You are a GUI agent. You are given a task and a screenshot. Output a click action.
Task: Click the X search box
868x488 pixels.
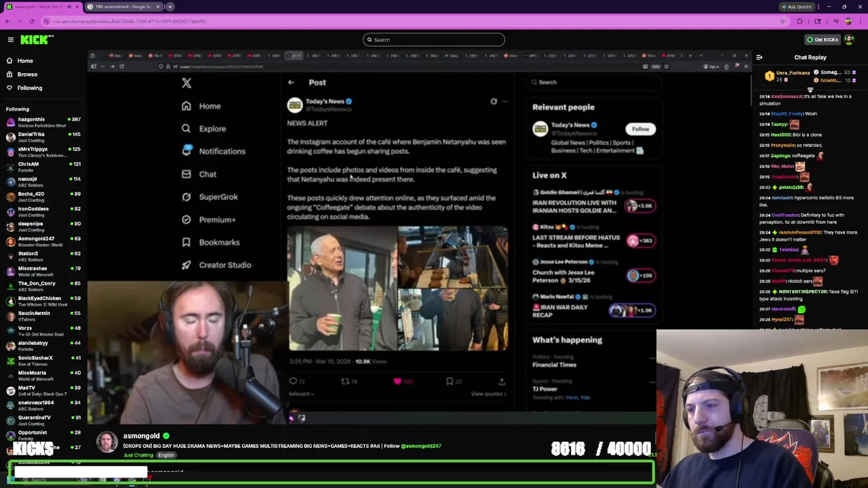click(x=595, y=82)
